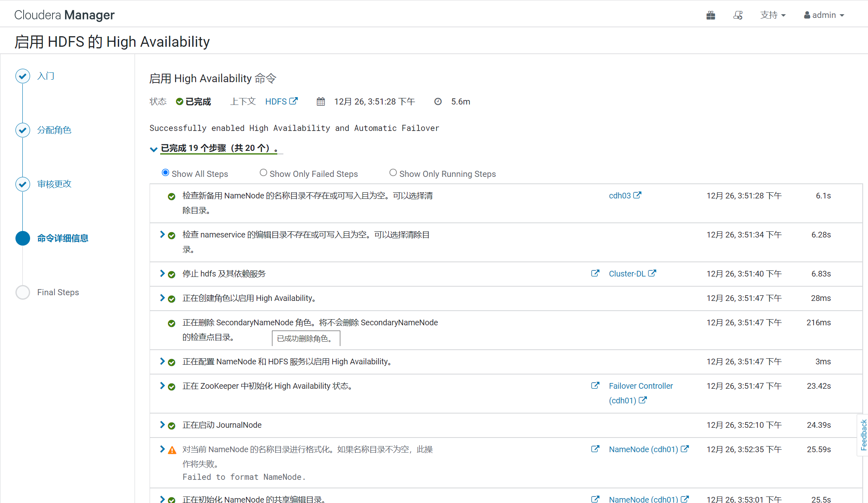This screenshot has height=503, width=868.
Task: Select Show Only Failed Steps option
Action: tap(263, 173)
